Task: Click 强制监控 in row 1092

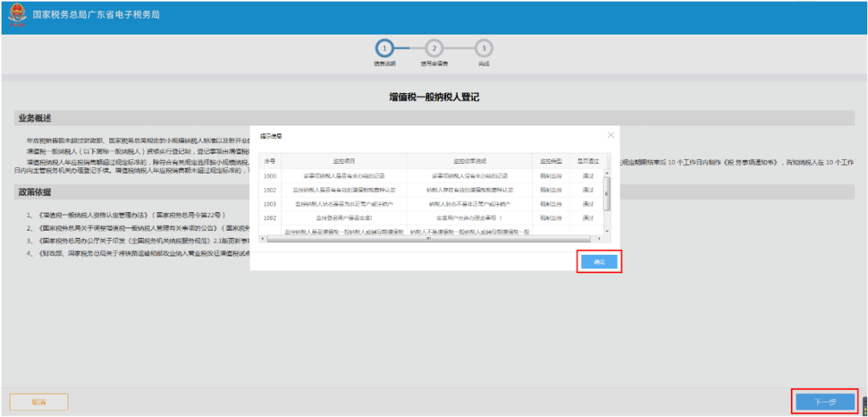Action: coord(551,218)
